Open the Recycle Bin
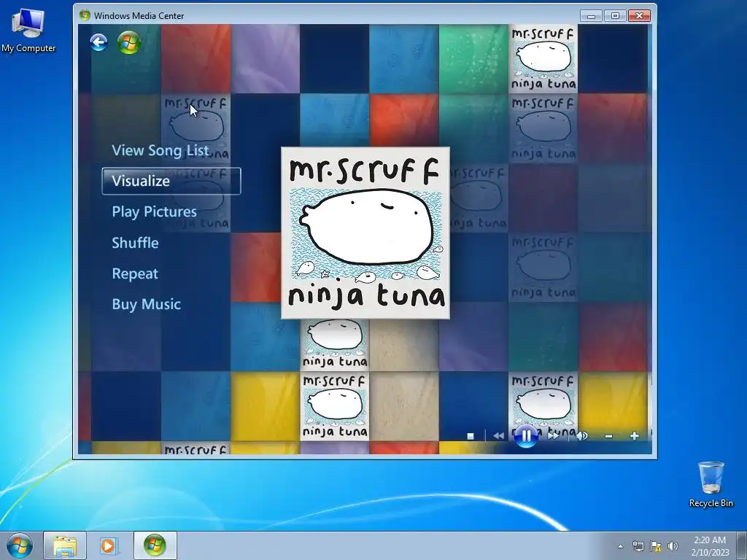The height and width of the screenshot is (560, 747). point(711,484)
